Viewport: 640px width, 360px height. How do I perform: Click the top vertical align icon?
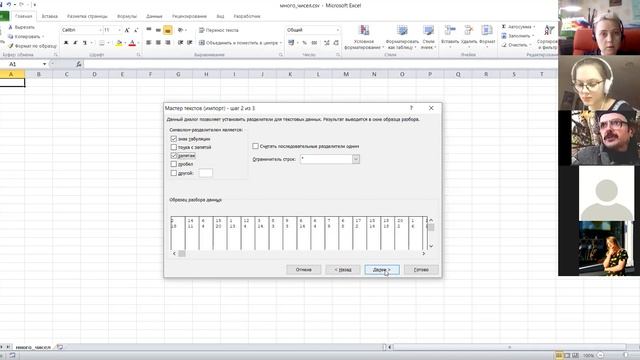(149, 30)
